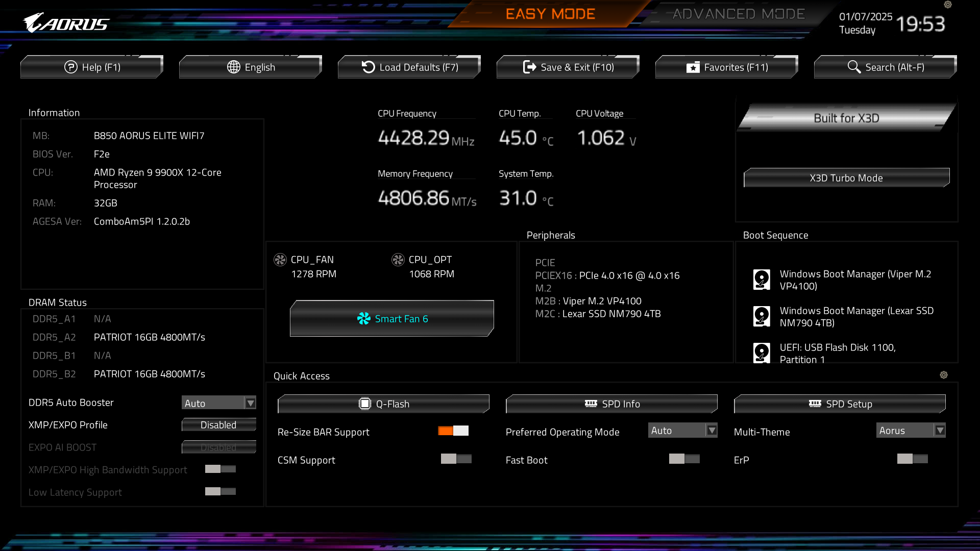Open DDR5 Auto Booster dropdown
This screenshot has width=980, height=551.
pos(219,403)
